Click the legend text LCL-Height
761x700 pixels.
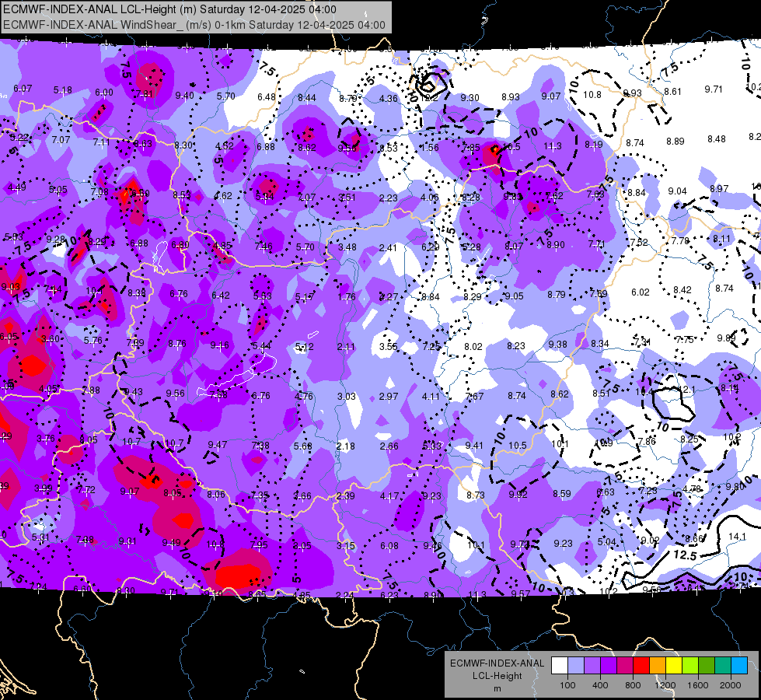point(497,676)
